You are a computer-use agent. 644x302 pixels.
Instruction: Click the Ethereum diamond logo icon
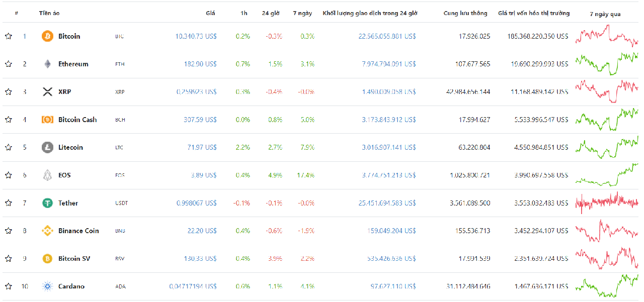47,64
